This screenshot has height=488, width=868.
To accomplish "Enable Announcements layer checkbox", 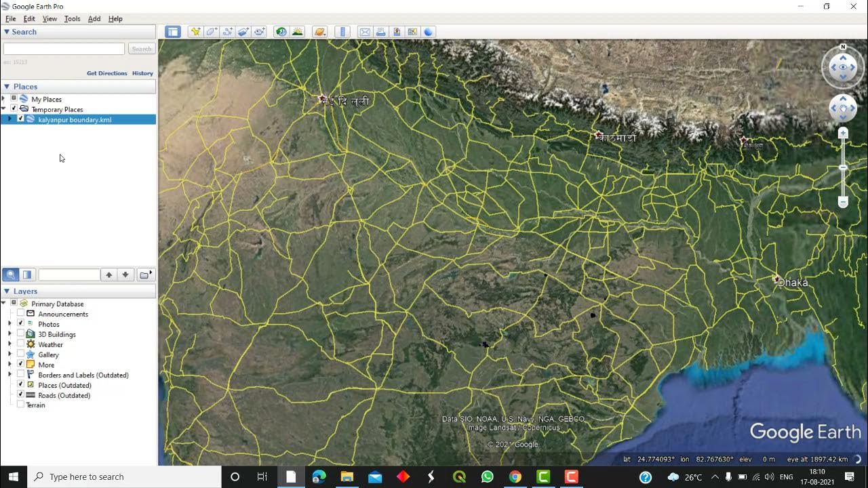I will pos(20,314).
